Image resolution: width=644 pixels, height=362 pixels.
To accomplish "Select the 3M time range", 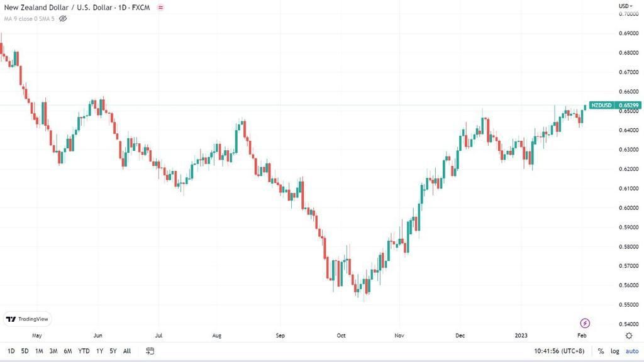I will coord(53,351).
